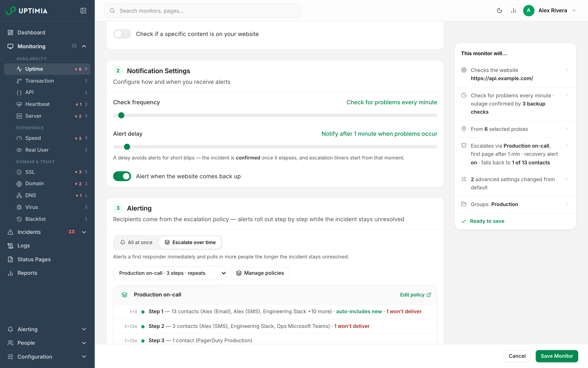Open Reports page
Viewport: 588px width, 368px height.
(47, 273)
